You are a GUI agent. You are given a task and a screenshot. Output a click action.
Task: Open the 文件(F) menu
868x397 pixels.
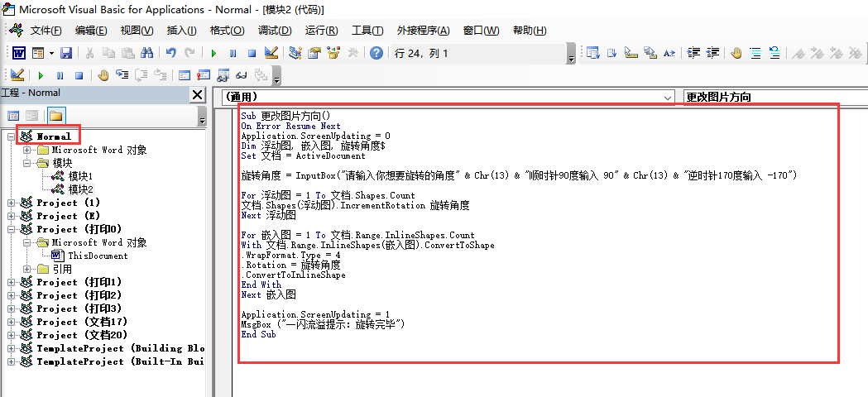(x=46, y=31)
